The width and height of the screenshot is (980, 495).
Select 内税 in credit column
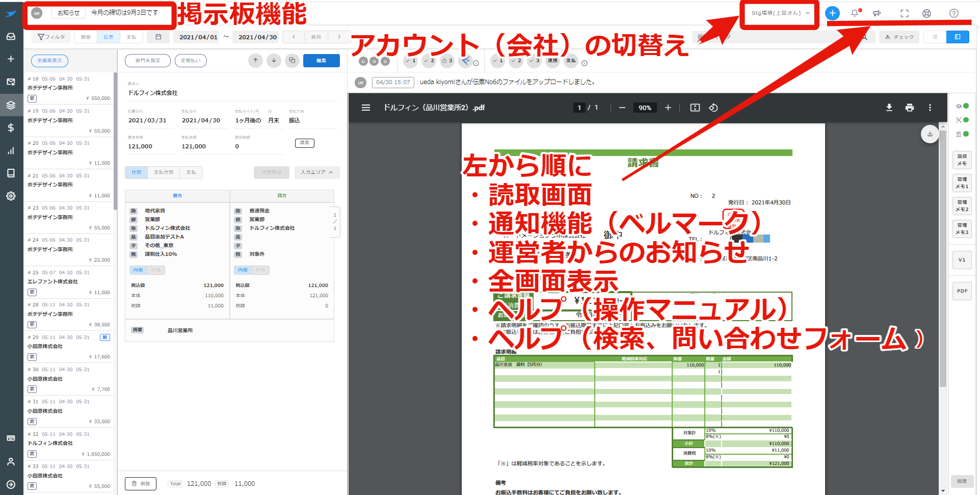point(243,270)
